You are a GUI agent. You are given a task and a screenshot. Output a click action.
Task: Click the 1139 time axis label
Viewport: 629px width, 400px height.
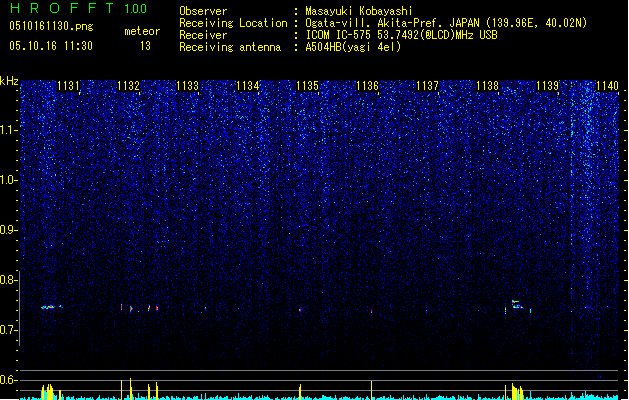(547, 86)
